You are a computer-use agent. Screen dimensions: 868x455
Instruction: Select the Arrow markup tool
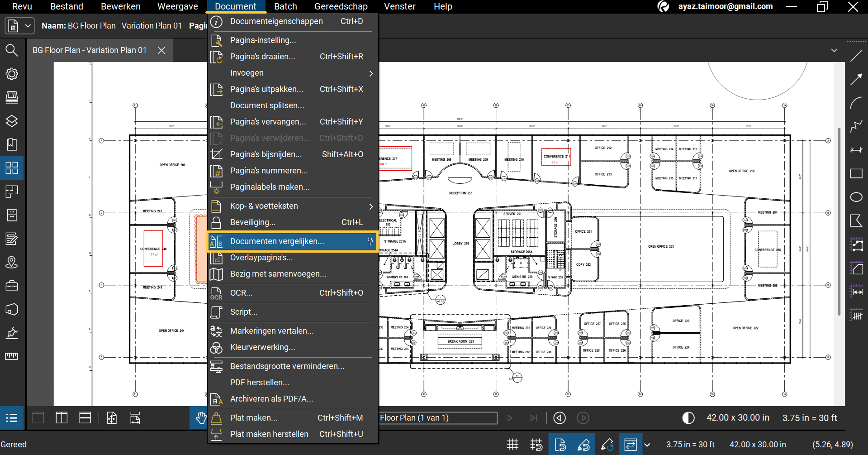[856, 80]
